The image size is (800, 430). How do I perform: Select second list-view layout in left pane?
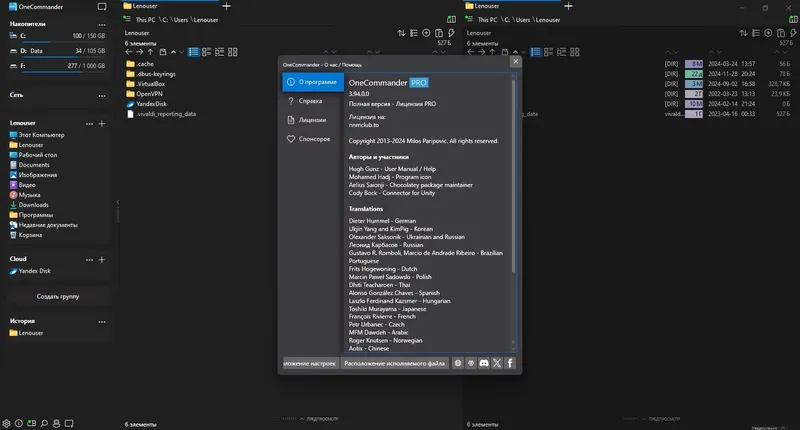(x=207, y=52)
